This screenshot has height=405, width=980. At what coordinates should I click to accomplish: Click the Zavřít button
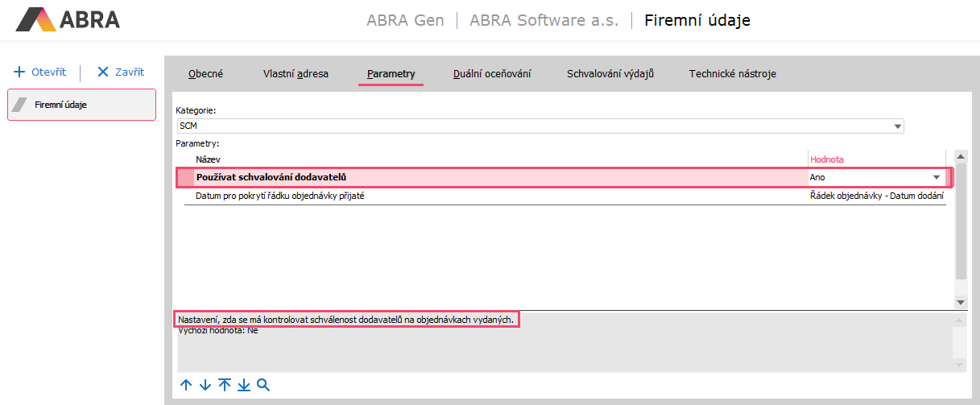(x=120, y=72)
